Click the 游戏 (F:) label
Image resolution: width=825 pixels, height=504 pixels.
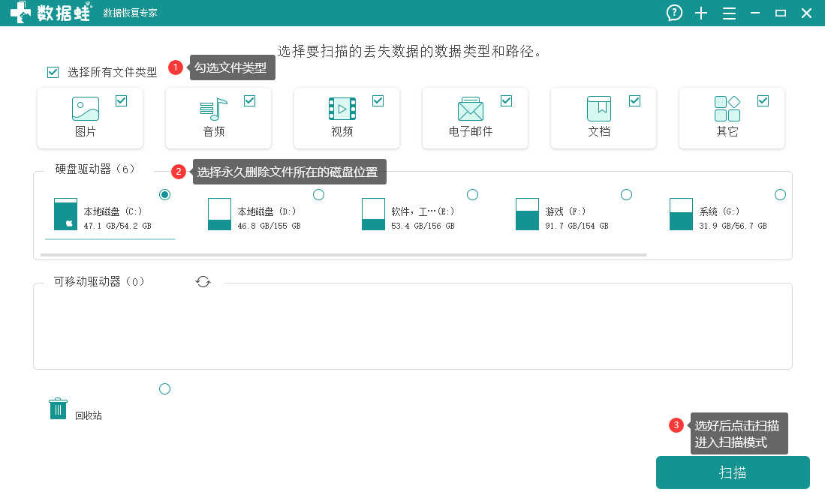point(565,211)
